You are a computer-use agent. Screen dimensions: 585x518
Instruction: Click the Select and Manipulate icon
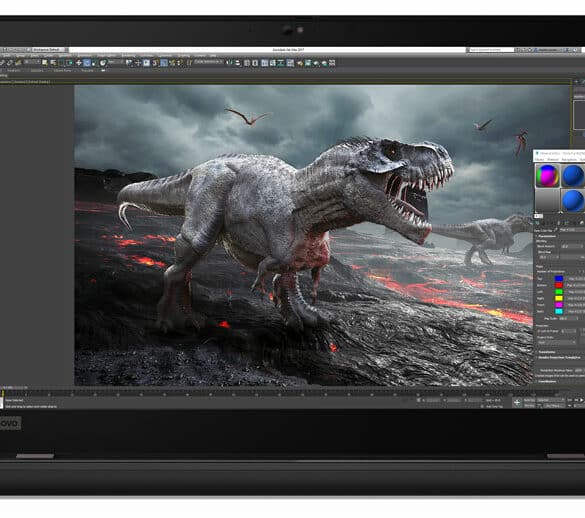click(138, 62)
